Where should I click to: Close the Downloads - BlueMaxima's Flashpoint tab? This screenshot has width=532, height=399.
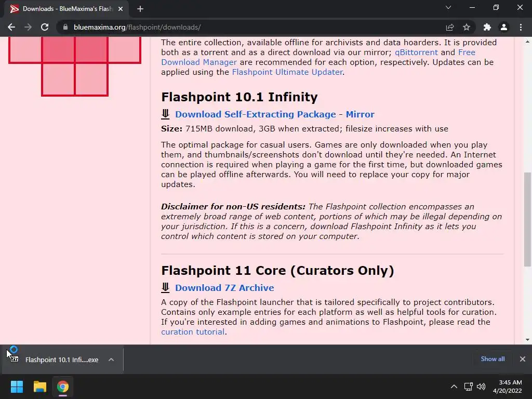[x=121, y=9]
